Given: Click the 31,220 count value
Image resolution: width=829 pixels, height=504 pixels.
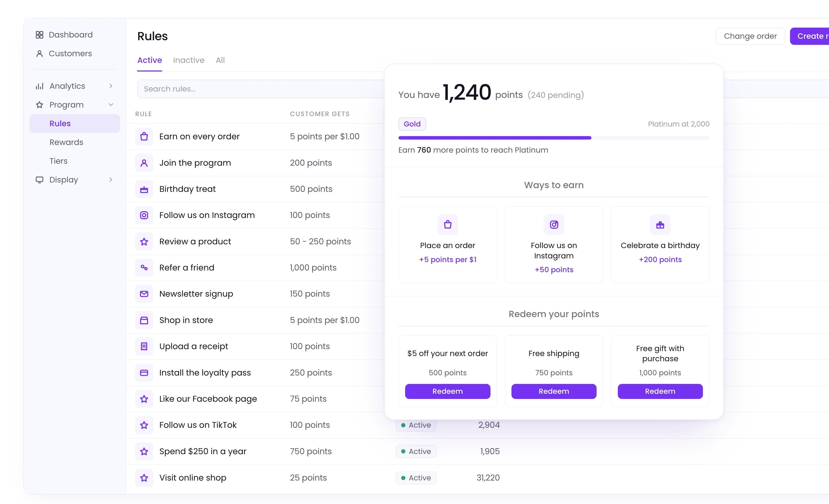Looking at the screenshot, I should coord(488,477).
